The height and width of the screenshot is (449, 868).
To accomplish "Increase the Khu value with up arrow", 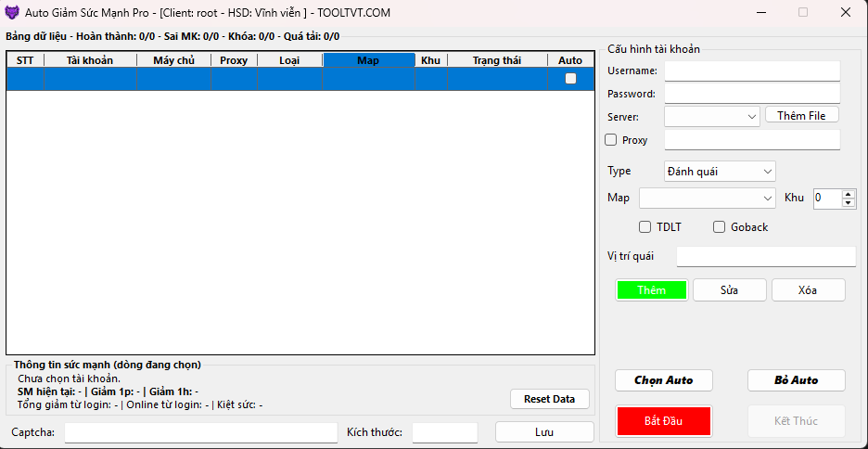I will coord(849,194).
